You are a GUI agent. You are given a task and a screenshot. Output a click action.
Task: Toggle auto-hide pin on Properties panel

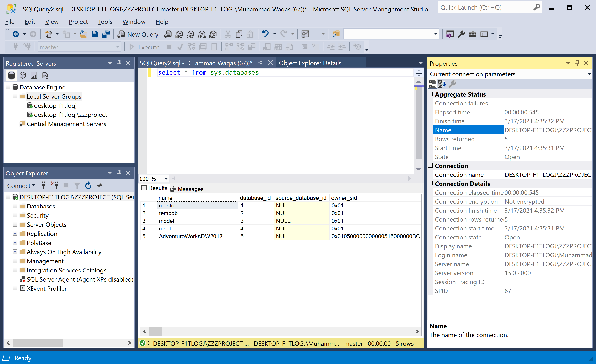(577, 63)
